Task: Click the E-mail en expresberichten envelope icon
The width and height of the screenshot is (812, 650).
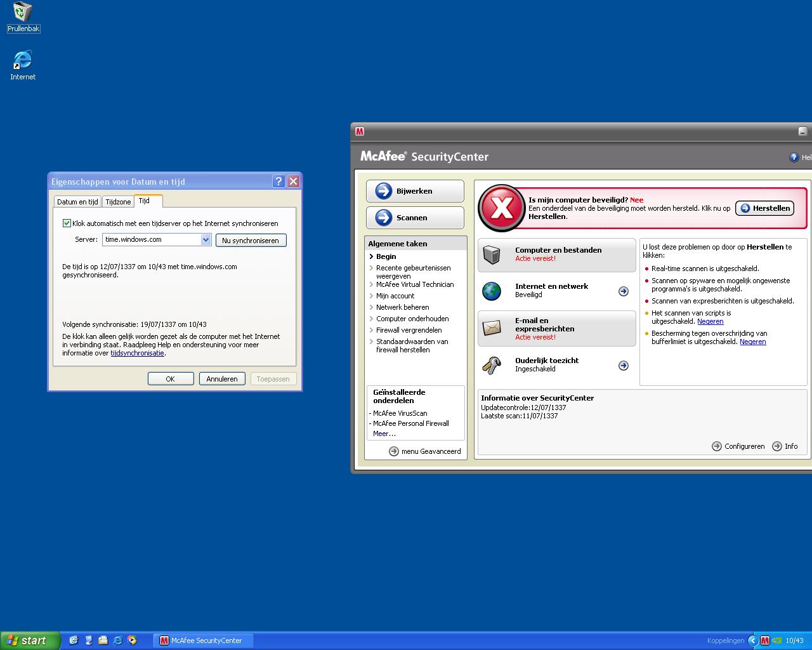Action: 492,328
